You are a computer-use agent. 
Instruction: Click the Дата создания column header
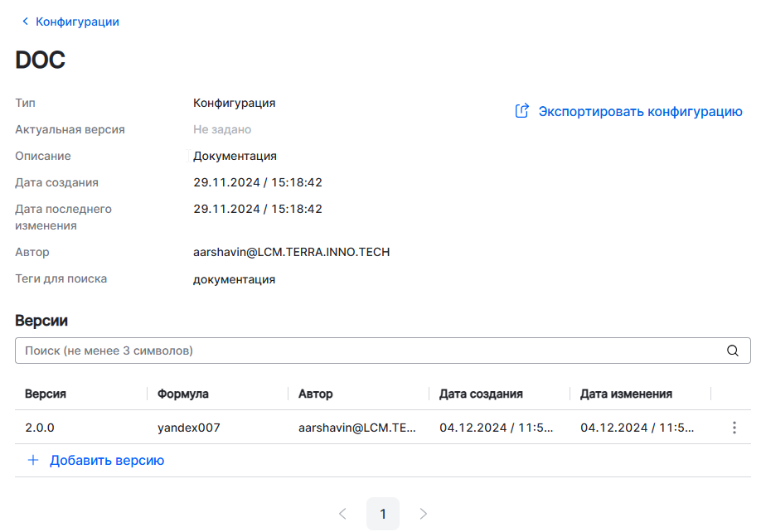coord(481,394)
